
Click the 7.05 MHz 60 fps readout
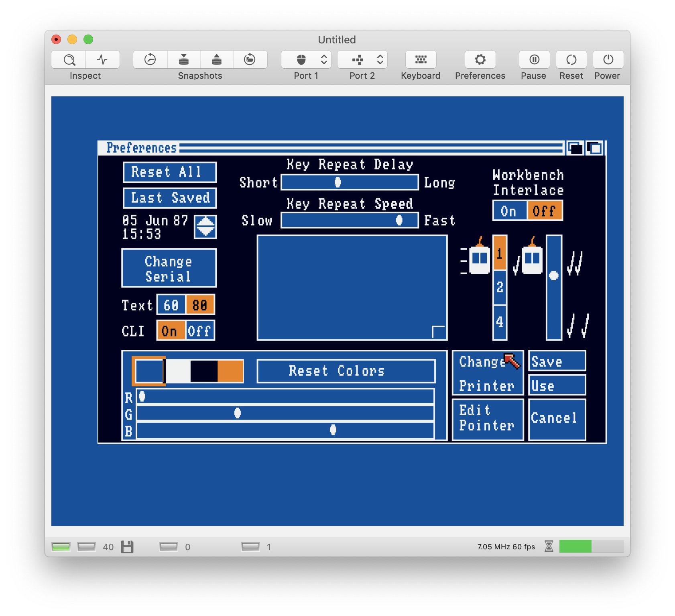pyautogui.click(x=506, y=547)
